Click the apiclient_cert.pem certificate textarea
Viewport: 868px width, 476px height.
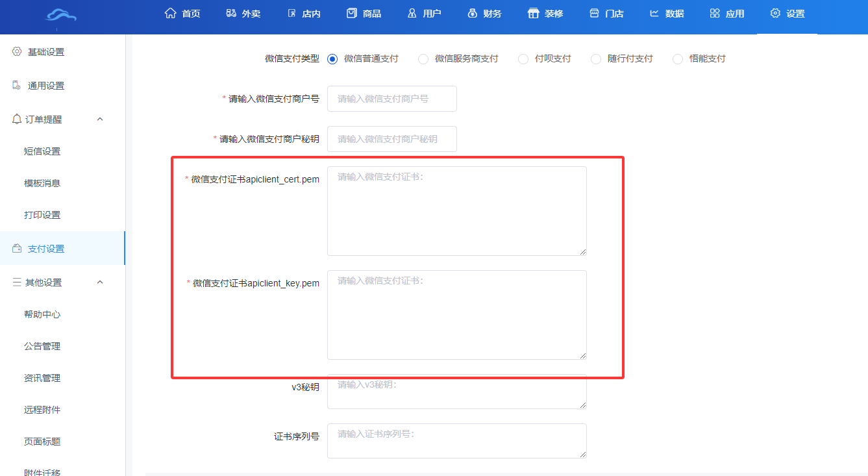457,211
